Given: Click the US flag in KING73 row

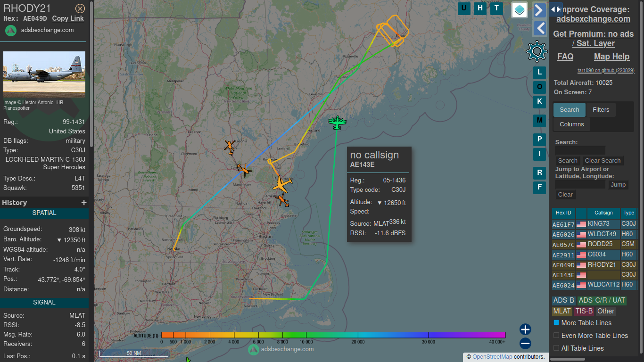Looking at the screenshot, I should (x=581, y=224).
